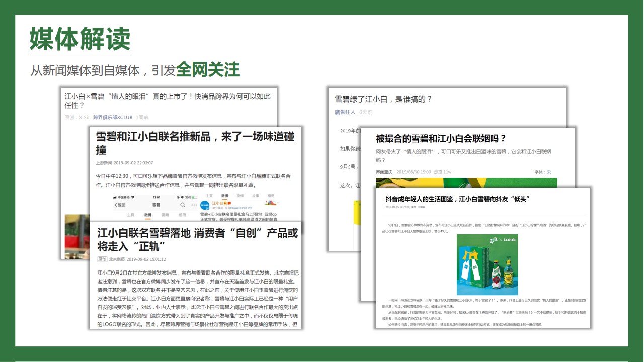Click headline 被撮合的雪碧和江小白会联姻吗
This screenshot has height=362, width=644.
click(x=441, y=139)
